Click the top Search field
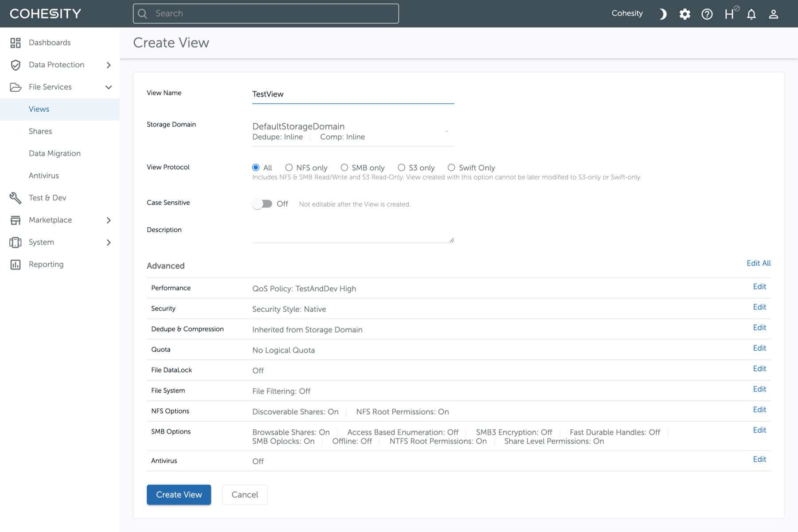Image resolution: width=798 pixels, height=532 pixels. [x=266, y=14]
